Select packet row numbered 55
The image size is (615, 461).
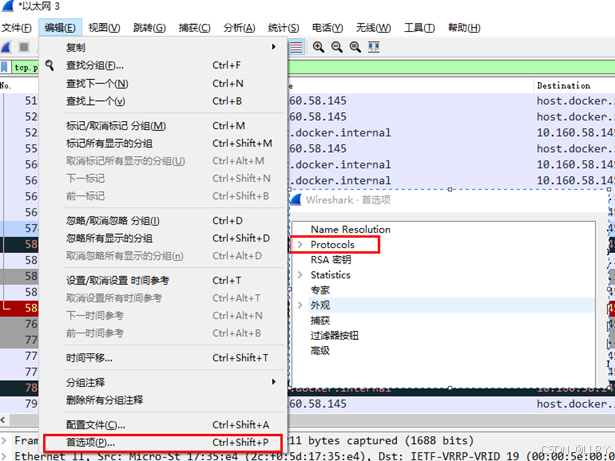[308, 149]
